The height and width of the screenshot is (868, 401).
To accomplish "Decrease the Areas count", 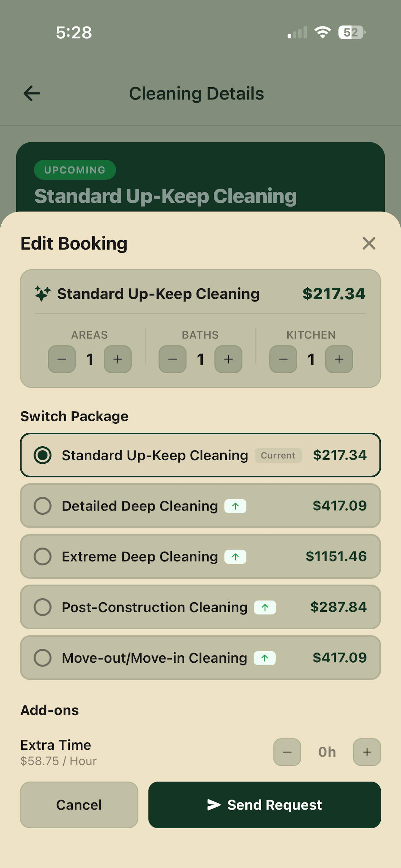I will pyautogui.click(x=62, y=359).
